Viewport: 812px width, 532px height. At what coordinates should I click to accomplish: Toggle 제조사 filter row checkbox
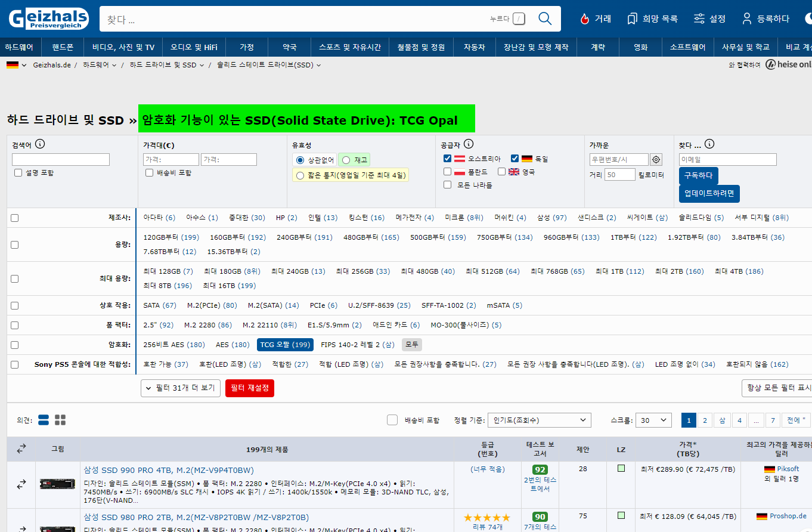tap(15, 218)
